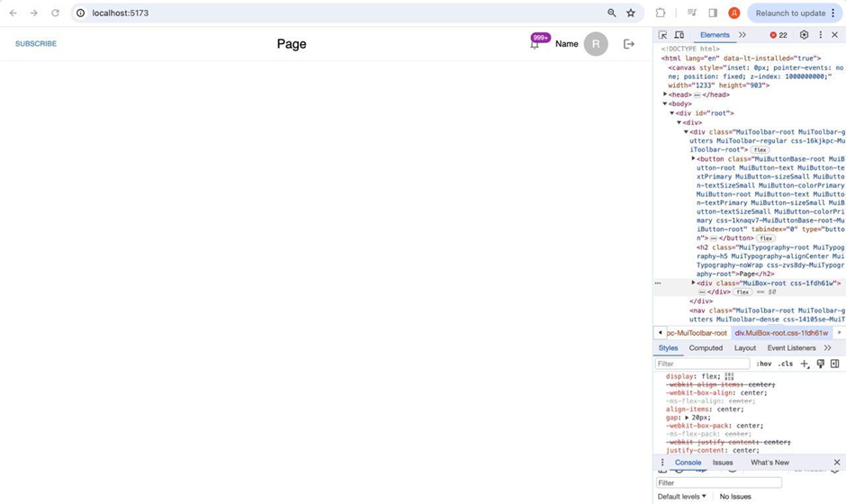
Task: Toggle the device toolbar in DevTools
Action: (x=679, y=35)
